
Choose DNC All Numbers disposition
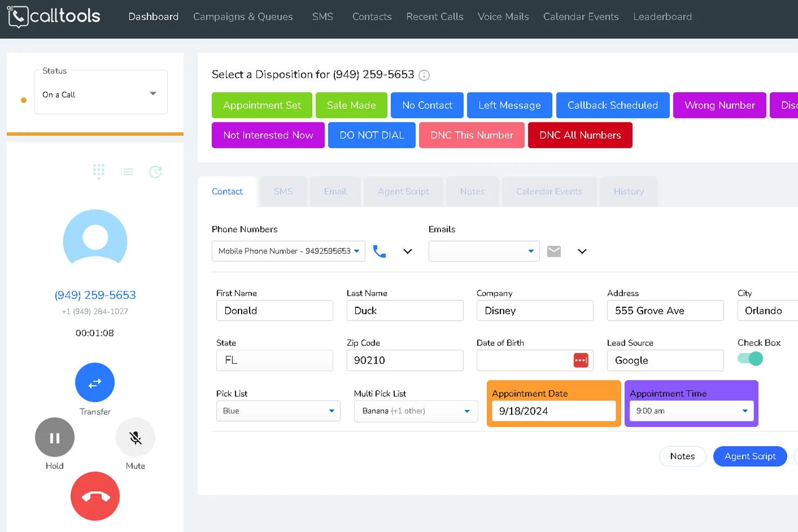tap(580, 135)
